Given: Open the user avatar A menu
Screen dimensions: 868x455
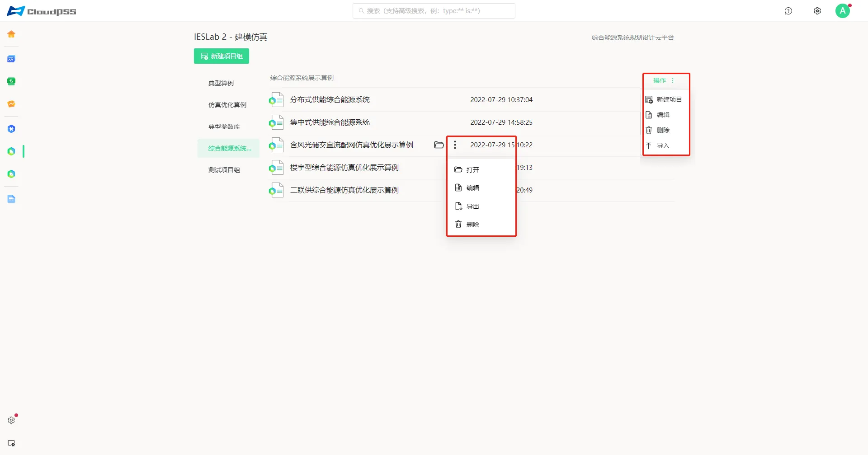Looking at the screenshot, I should (x=843, y=11).
